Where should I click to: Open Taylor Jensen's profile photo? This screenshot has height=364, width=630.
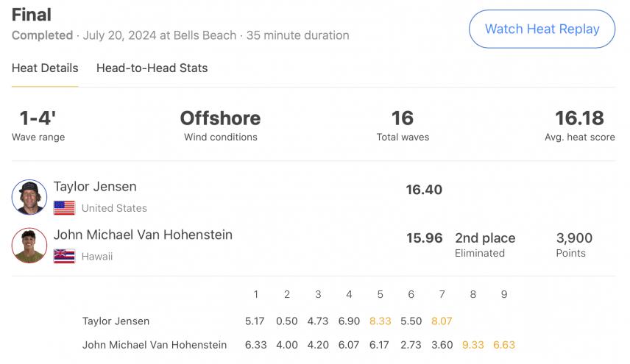[x=29, y=197]
